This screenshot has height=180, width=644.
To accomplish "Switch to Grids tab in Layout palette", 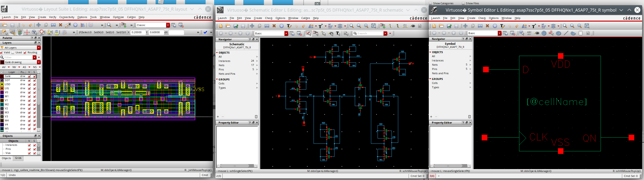I will click(x=18, y=158).
